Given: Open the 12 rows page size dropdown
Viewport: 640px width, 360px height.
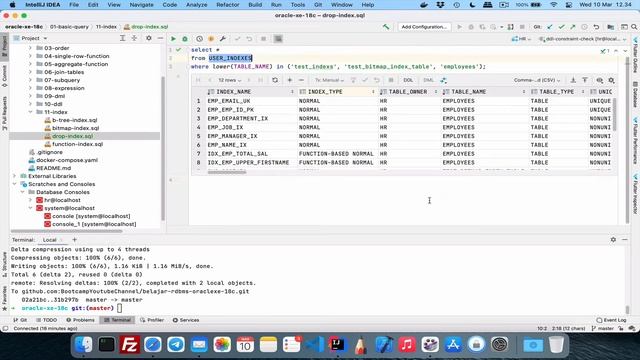Looking at the screenshot, I should 229,80.
